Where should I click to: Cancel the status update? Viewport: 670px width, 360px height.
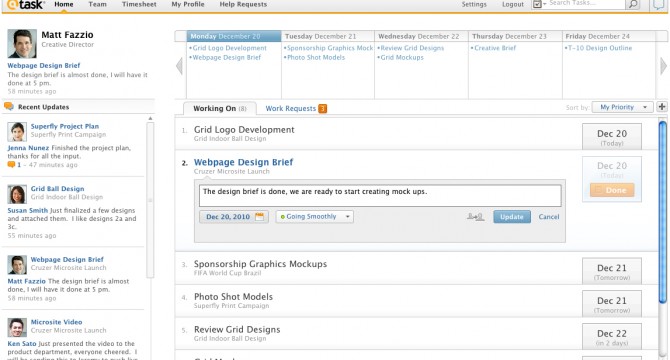549,217
